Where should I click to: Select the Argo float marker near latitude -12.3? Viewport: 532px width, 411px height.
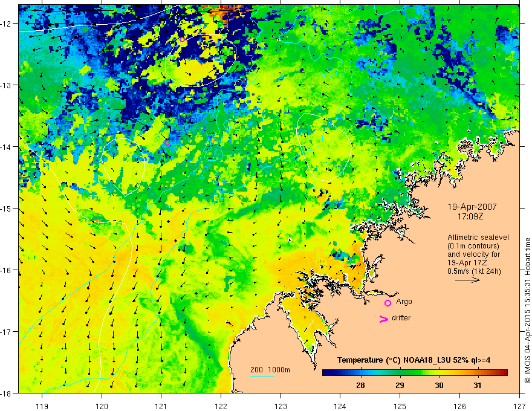[182, 40]
